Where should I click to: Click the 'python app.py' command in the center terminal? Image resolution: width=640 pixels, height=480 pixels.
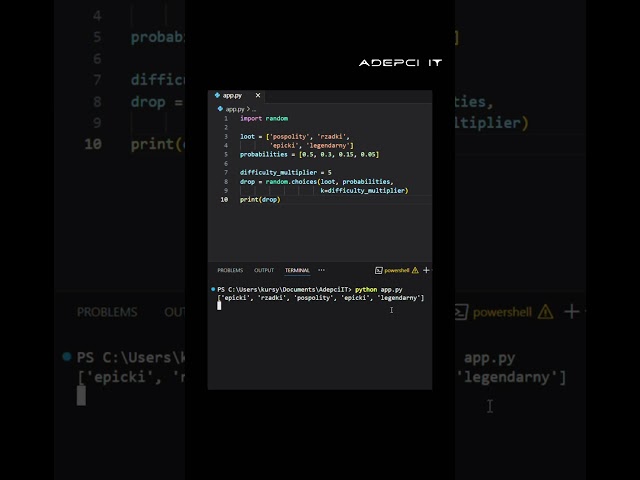tap(379, 289)
